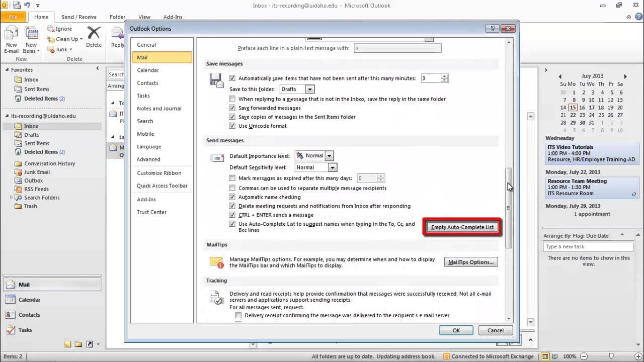Open Default Sensitivity level dropdown
644x362 pixels.
(332, 167)
